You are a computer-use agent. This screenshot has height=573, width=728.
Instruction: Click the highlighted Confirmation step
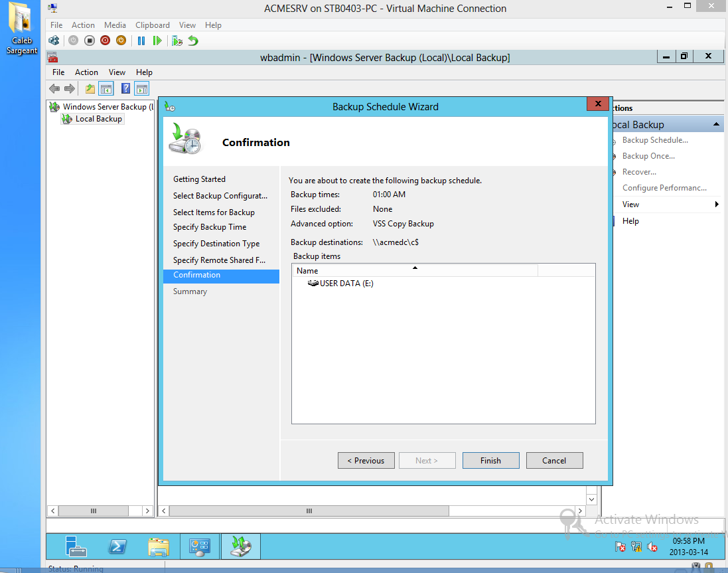pyautogui.click(x=222, y=276)
